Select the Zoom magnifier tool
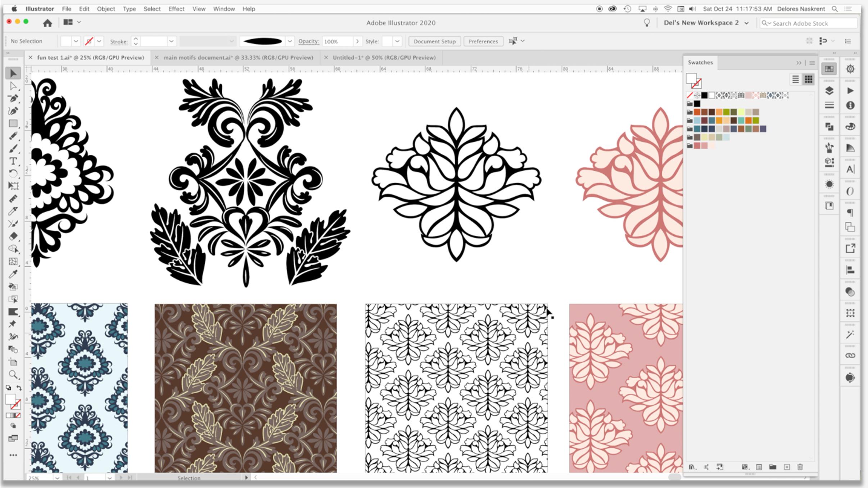The height and width of the screenshot is (488, 868). point(13,375)
